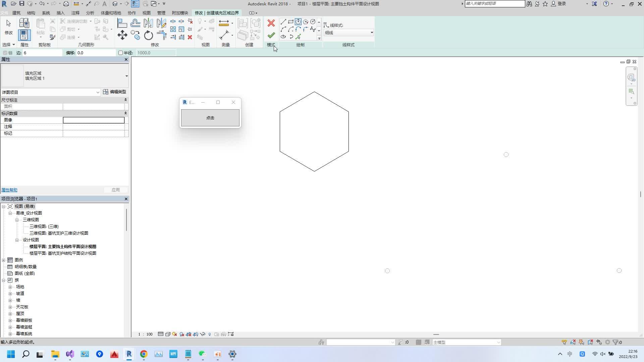Click the Rotate tool icon
Screen dimensions: 644x362
148,35
